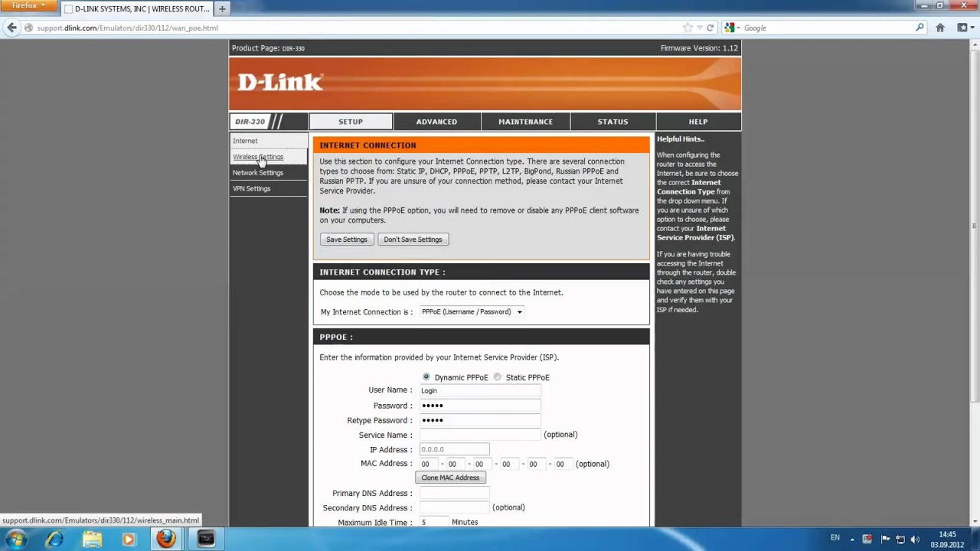The height and width of the screenshot is (551, 980).
Task: Open Network Settings in the sidebar
Action: [258, 173]
